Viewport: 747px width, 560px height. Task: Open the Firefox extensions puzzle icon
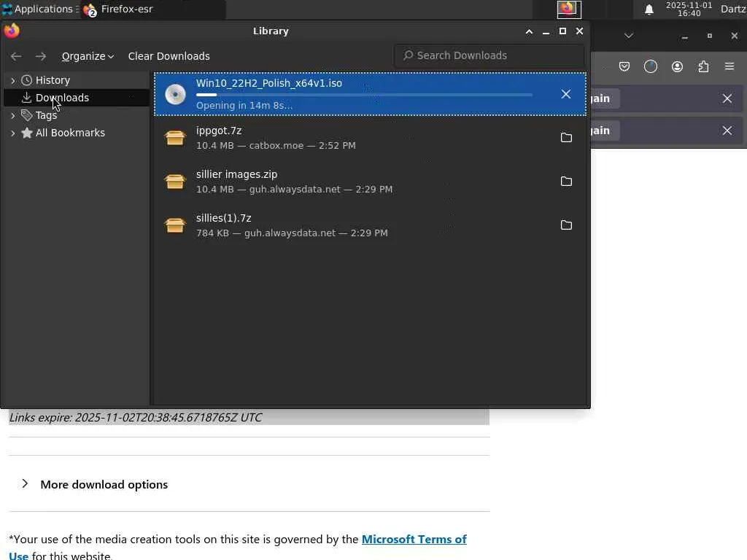tap(703, 66)
